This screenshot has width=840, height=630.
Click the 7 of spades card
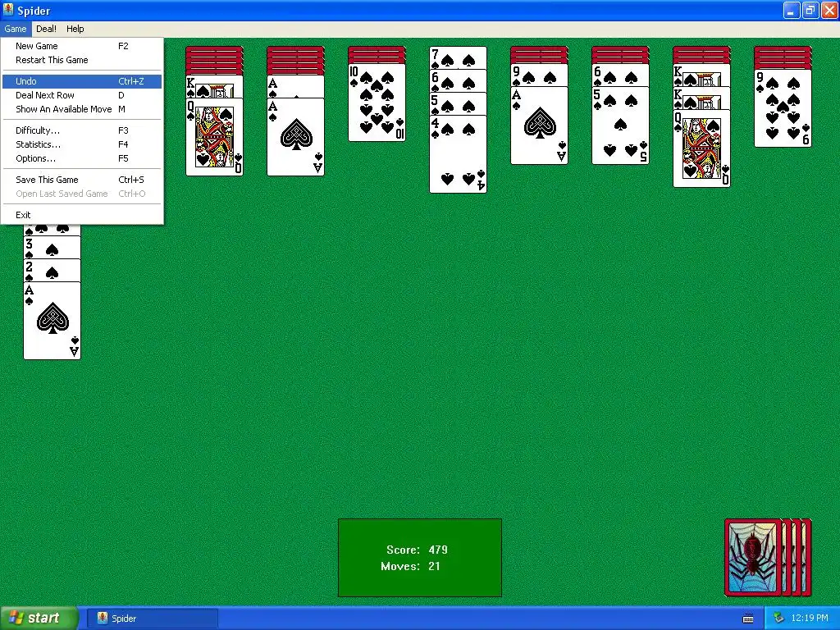point(458,57)
